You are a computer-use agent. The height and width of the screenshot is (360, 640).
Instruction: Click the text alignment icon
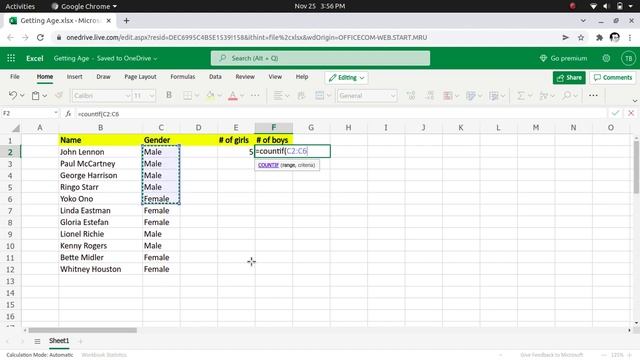pos(278,96)
